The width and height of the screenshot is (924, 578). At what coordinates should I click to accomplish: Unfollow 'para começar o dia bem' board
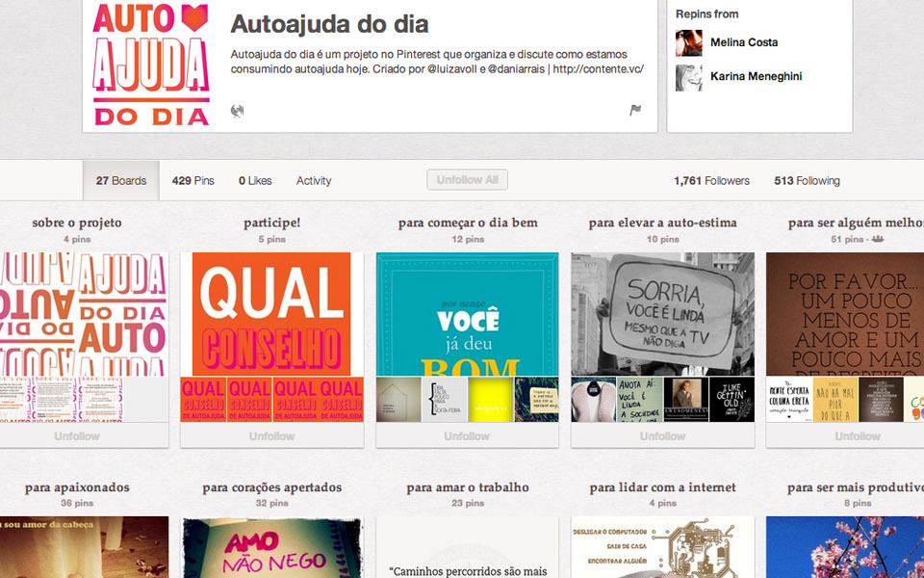pos(467,436)
